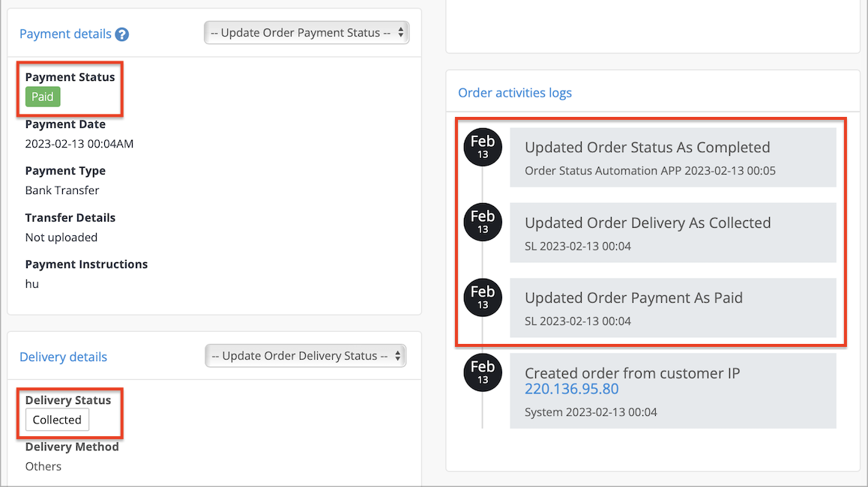The width and height of the screenshot is (868, 487).
Task: Click the green Paid status badge
Action: pyautogui.click(x=43, y=97)
